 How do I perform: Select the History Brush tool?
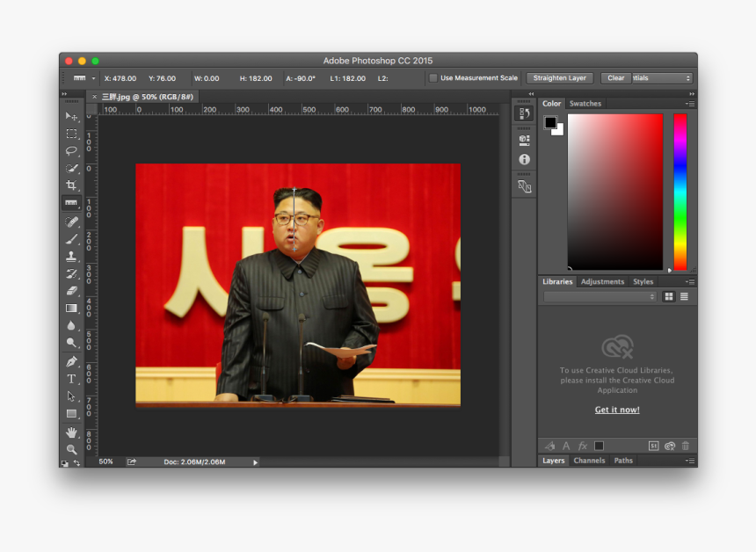coord(71,273)
